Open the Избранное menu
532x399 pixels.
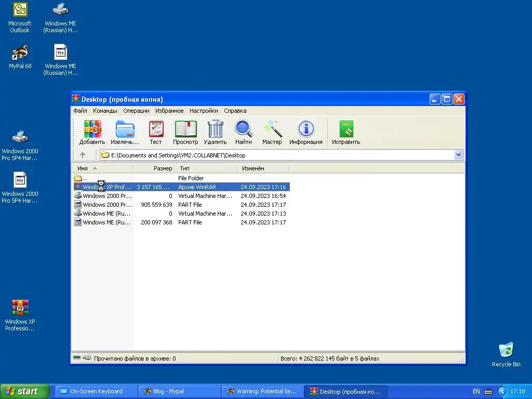(169, 111)
